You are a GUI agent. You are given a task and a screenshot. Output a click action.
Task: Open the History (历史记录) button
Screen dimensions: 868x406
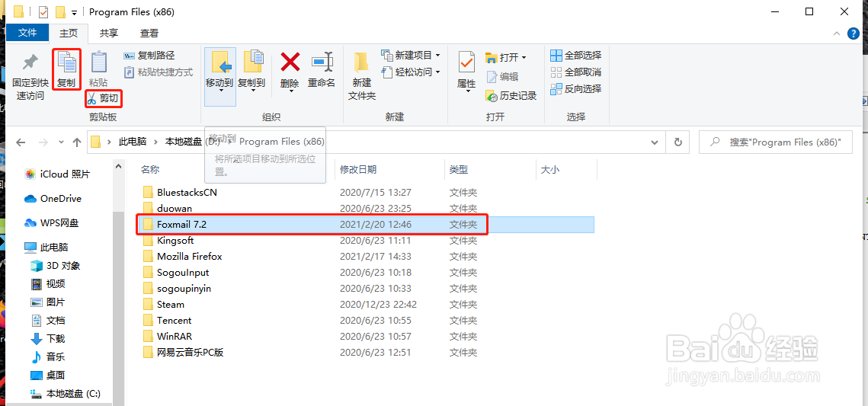(511, 96)
